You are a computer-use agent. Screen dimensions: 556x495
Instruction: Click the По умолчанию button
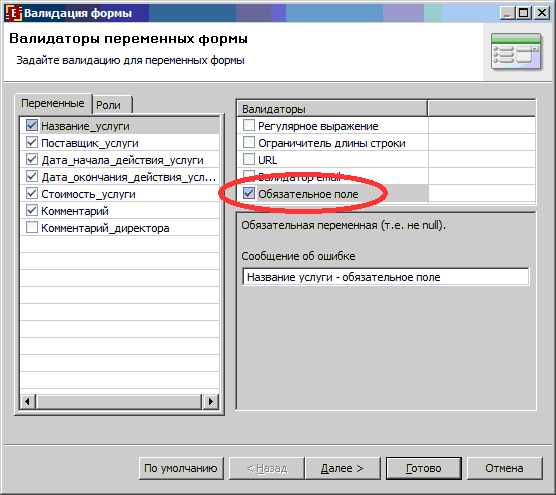[181, 468]
